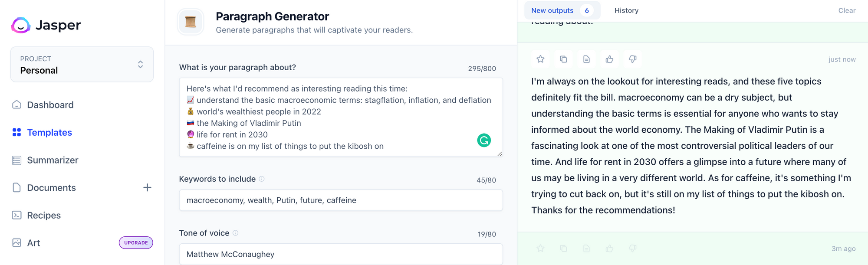Image resolution: width=868 pixels, height=265 pixels.
Task: Copy the just now output
Action: pyautogui.click(x=563, y=59)
